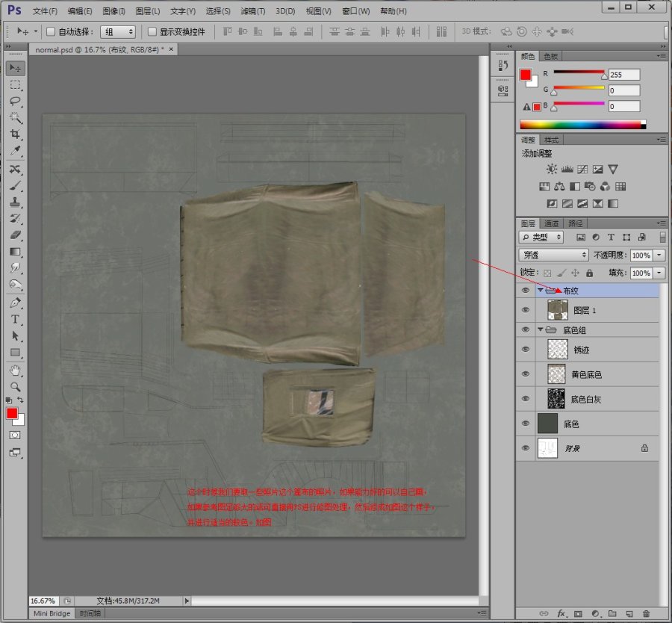Open the status bar info arrow
The height and width of the screenshot is (623, 672).
(187, 601)
